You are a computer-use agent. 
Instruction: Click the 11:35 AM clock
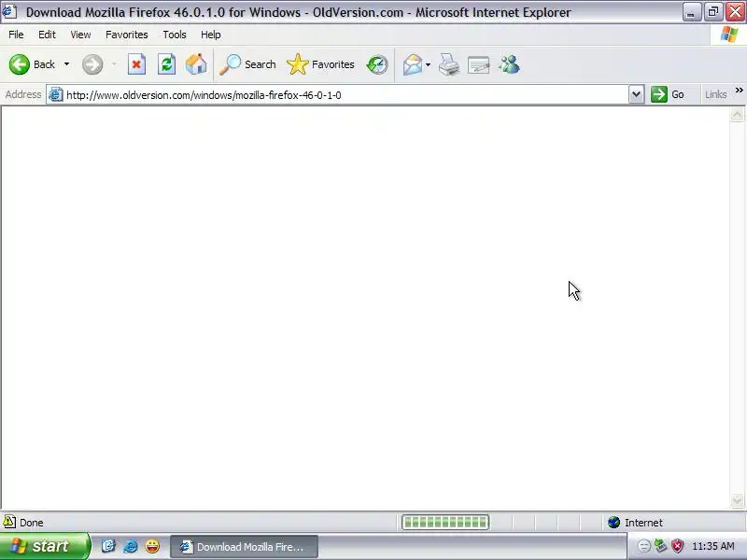point(713,546)
